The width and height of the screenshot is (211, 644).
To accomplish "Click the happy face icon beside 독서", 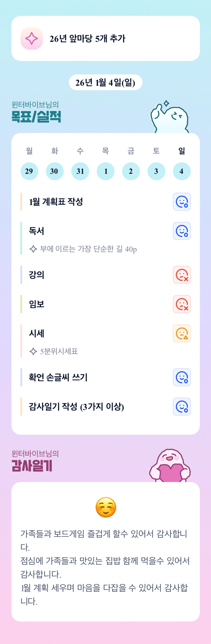I will tap(182, 231).
